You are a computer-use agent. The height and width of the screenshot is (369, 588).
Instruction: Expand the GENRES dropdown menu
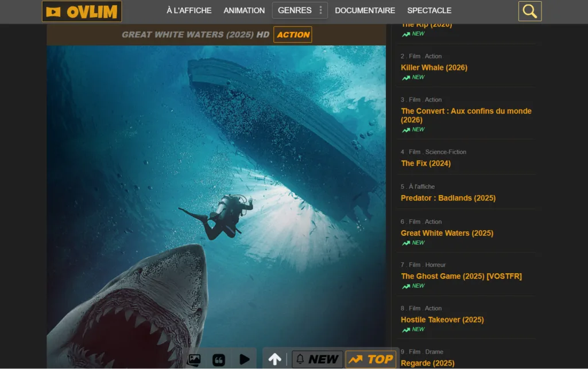pos(295,10)
